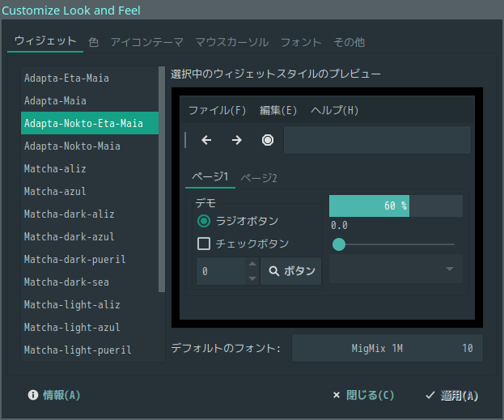The width and height of the screenshot is (504, 420).
Task: Click the round record icon in preview toolbar
Action: tap(268, 140)
